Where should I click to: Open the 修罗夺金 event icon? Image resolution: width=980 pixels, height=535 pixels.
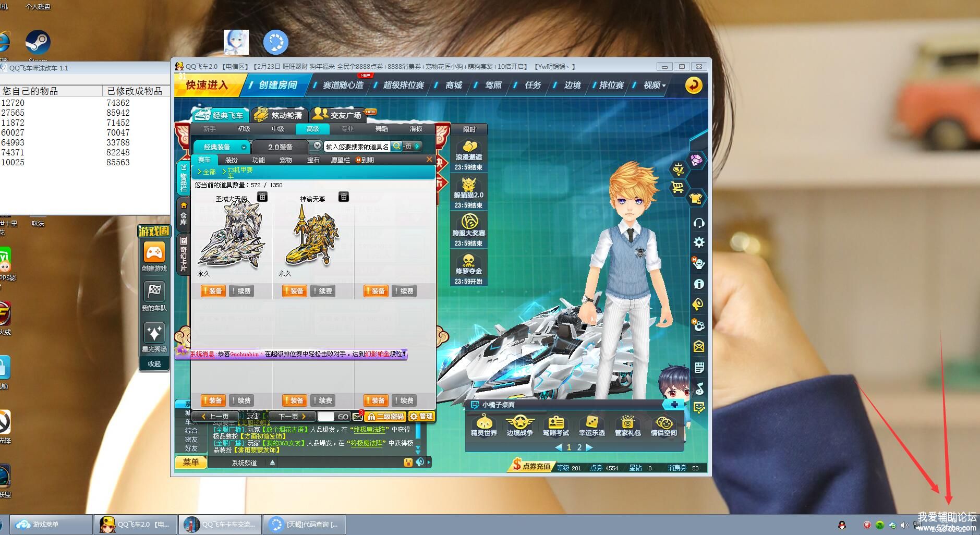click(x=469, y=267)
